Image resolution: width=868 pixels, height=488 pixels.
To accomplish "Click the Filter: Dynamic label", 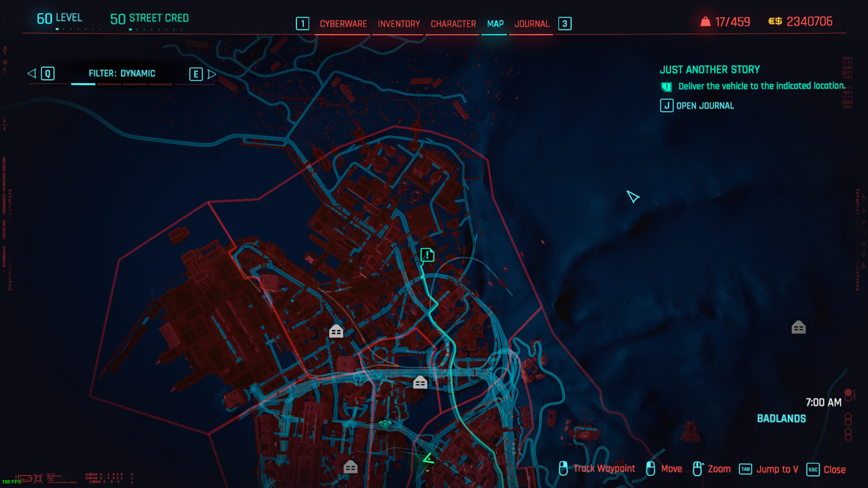I will (122, 74).
